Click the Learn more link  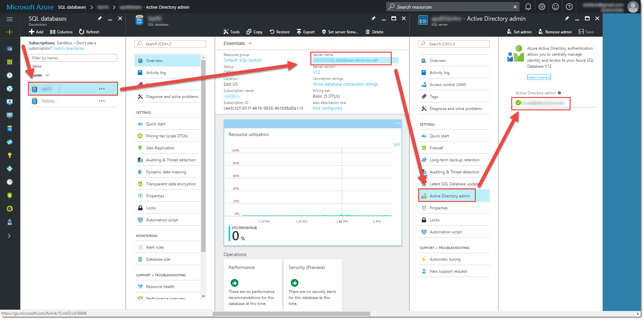click(x=539, y=77)
